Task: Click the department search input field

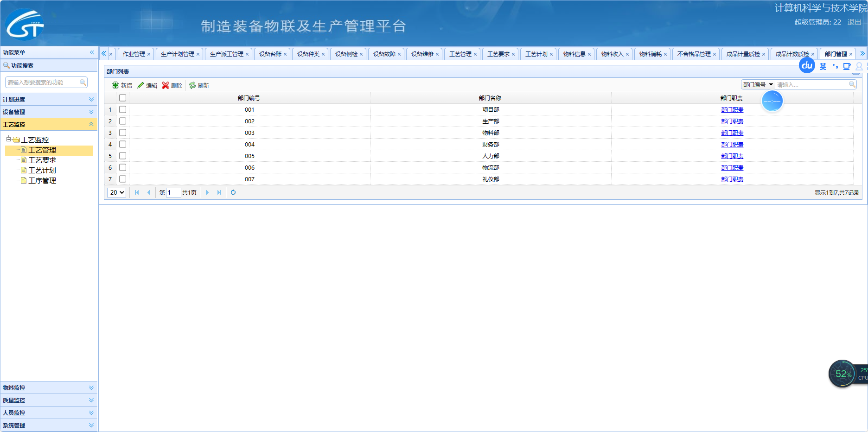Action: click(811, 84)
